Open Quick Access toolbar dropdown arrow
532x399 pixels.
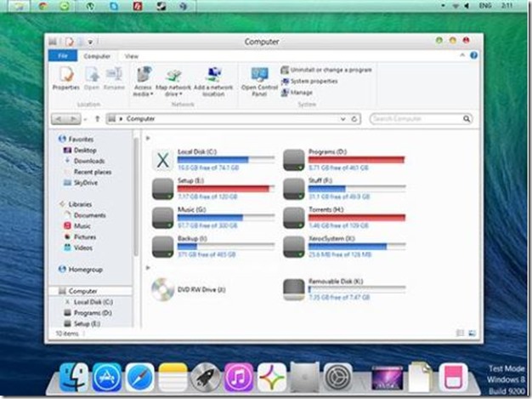click(x=90, y=42)
